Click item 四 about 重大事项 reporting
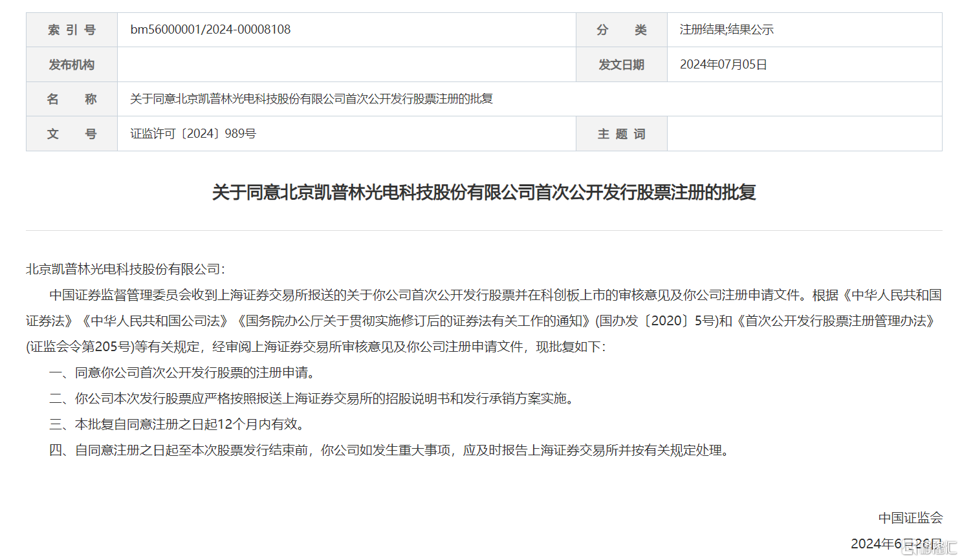Viewport: 962px width, 560px height. tap(391, 450)
